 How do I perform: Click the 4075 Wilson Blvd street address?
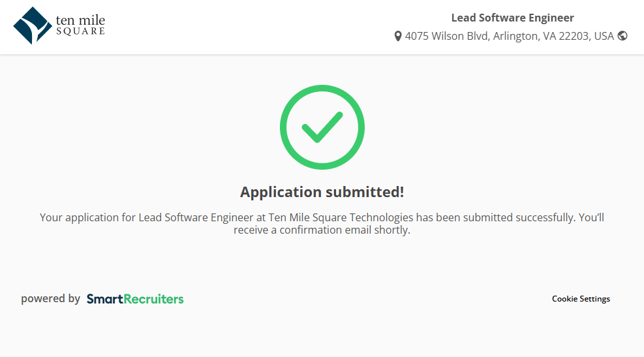coord(446,36)
